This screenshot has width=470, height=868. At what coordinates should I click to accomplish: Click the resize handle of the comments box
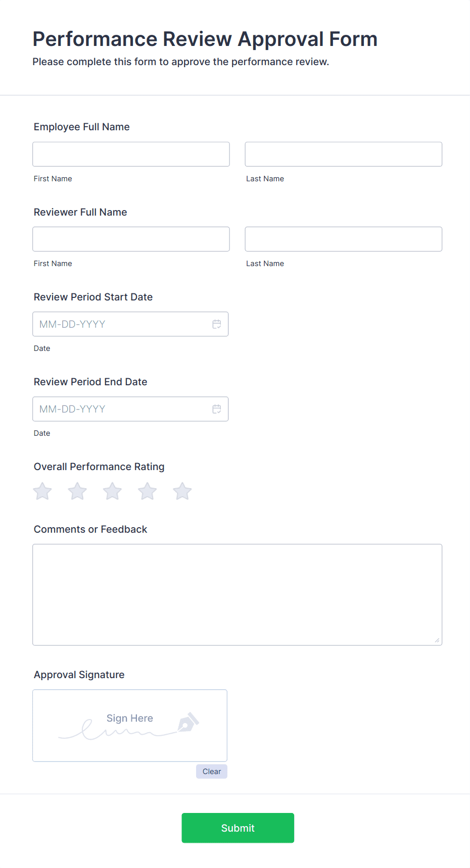436,640
